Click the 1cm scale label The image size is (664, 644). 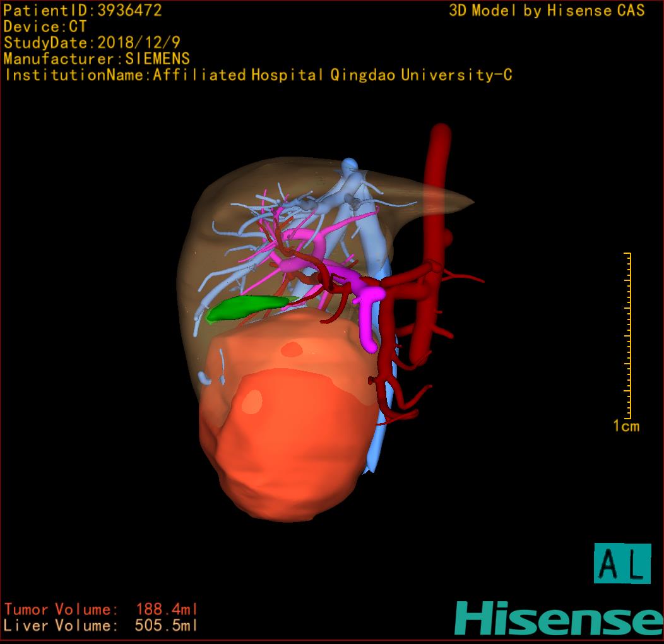pyautogui.click(x=625, y=426)
